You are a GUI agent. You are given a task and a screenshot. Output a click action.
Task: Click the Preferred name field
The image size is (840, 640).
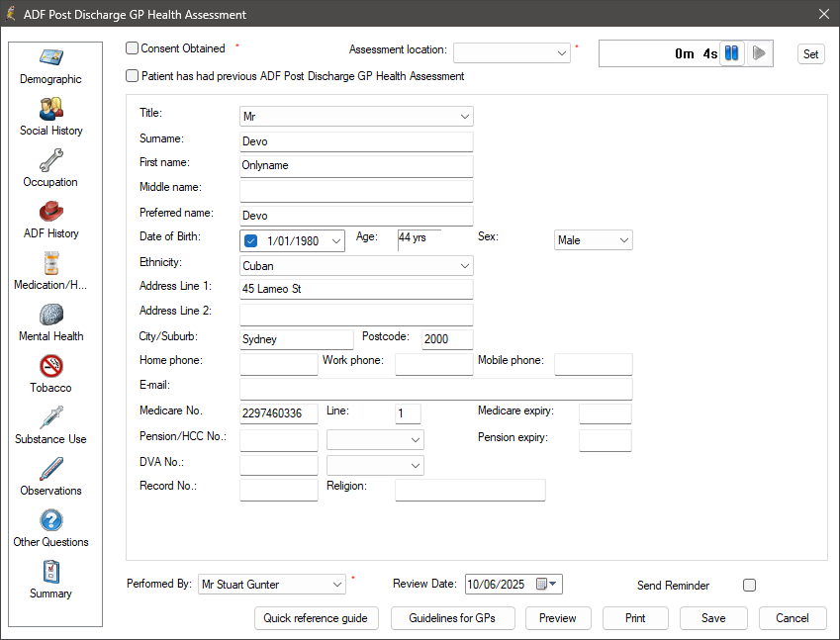[356, 216]
